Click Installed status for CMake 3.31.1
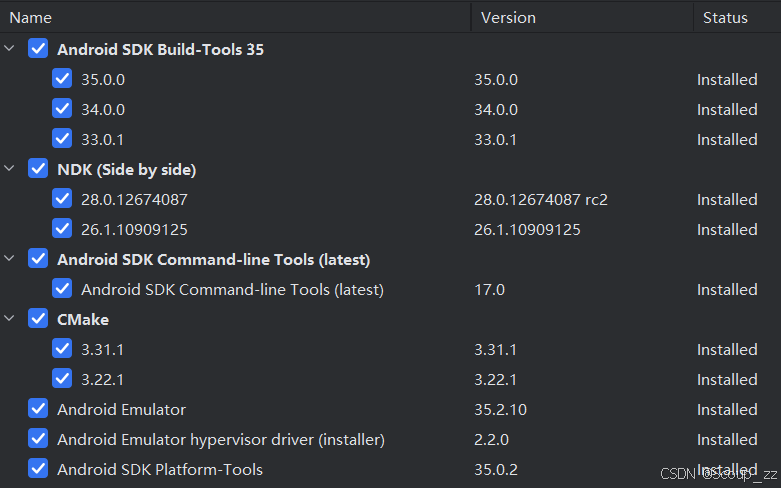 (727, 350)
